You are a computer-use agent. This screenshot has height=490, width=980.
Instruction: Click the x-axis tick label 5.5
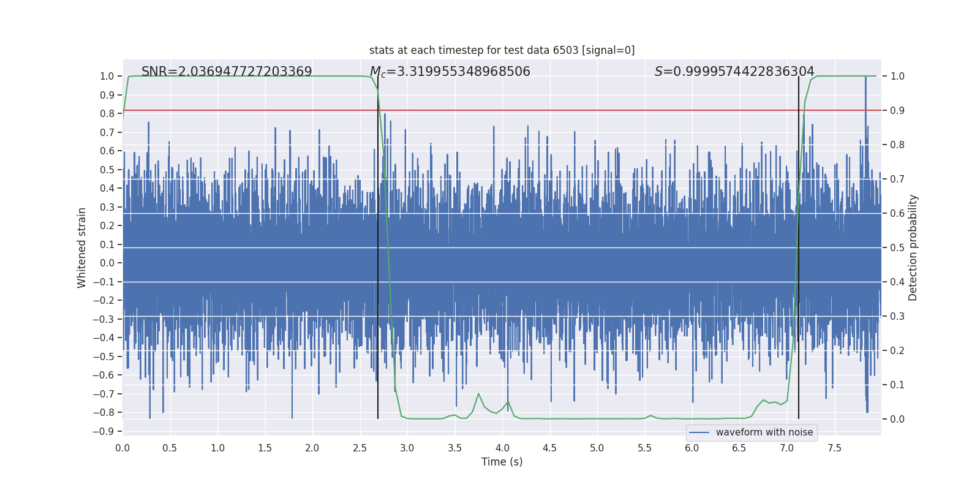coord(644,448)
